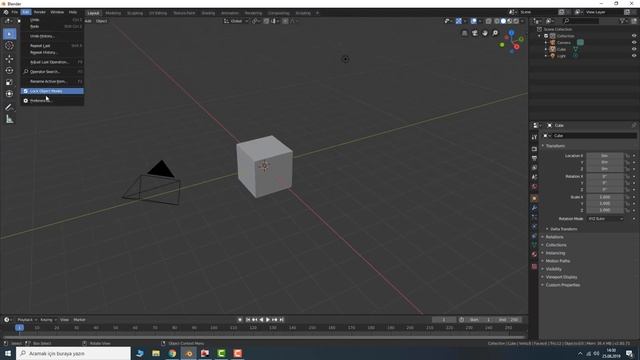Image resolution: width=640 pixels, height=360 pixels.
Task: Choose Preferences from Edit menu
Action: tap(52, 101)
